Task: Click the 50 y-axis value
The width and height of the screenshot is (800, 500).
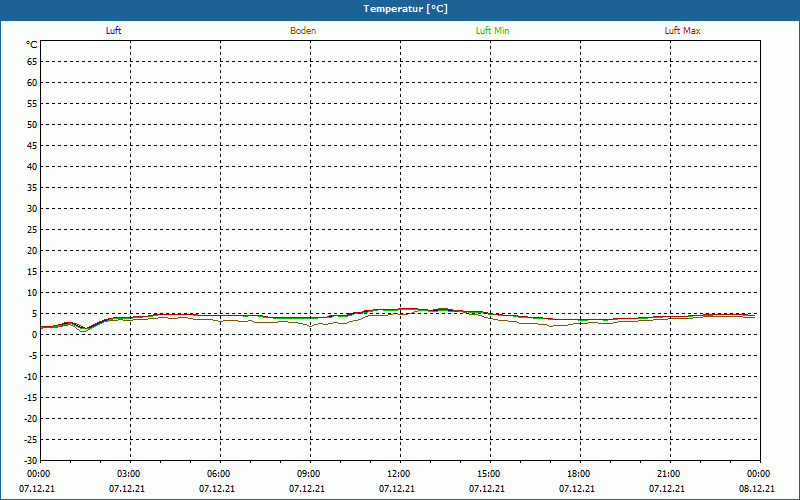Action: coord(32,124)
